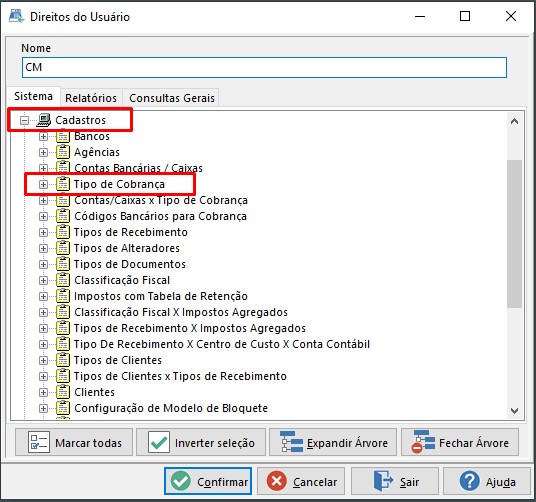Select the Configuração de Modelo de Bloquete row
Image resolution: width=536 pixels, height=502 pixels.
[x=171, y=408]
